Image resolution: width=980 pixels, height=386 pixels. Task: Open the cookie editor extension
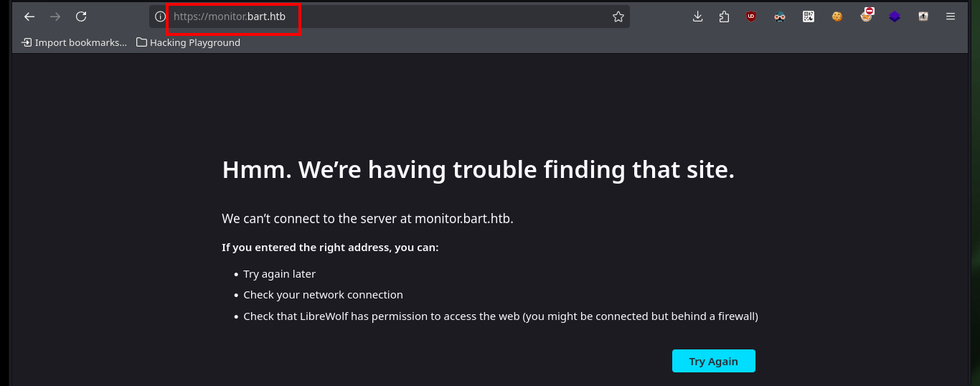837,17
